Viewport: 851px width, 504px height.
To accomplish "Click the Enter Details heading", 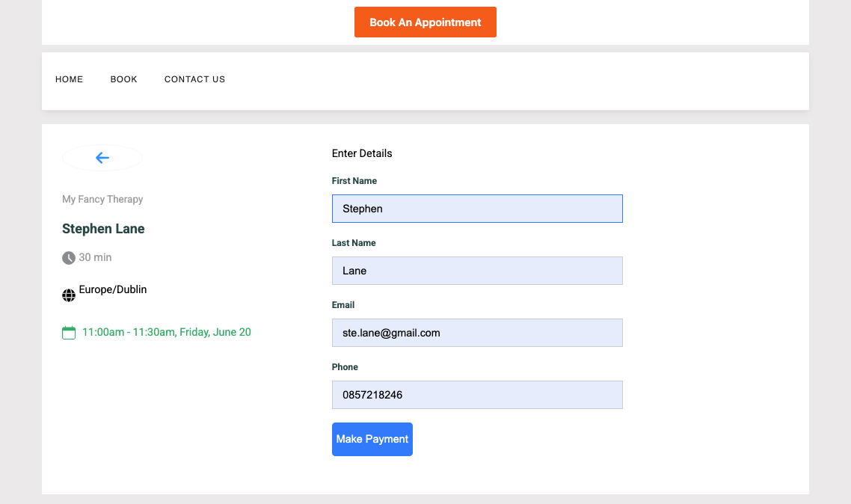I will pos(362,153).
